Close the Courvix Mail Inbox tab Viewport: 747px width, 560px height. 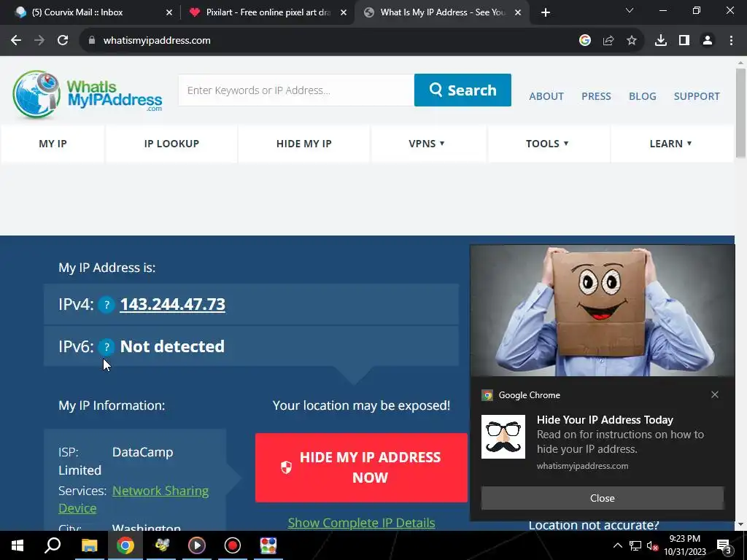(169, 13)
